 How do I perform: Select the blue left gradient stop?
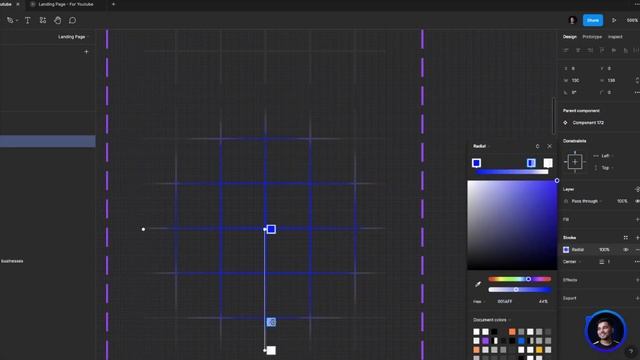click(x=476, y=163)
